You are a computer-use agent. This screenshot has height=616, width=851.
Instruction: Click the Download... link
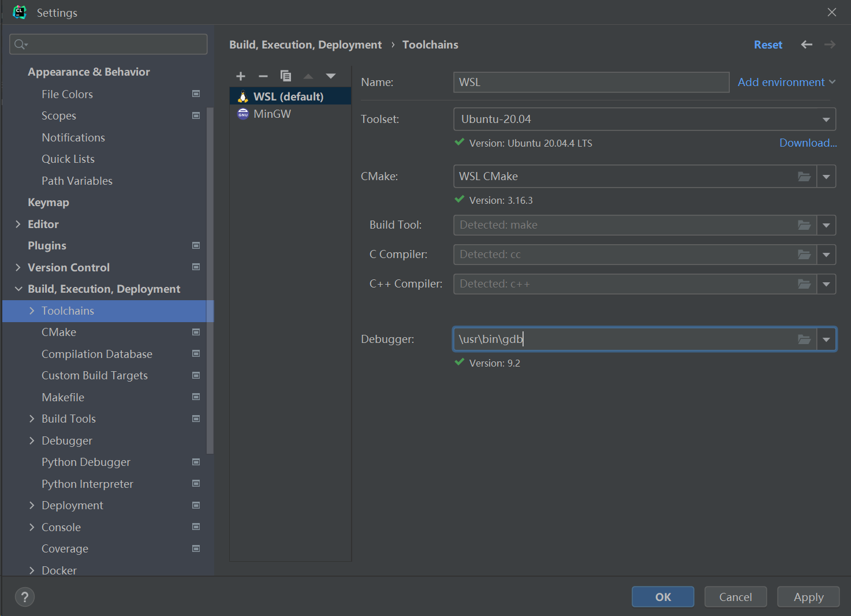point(808,143)
